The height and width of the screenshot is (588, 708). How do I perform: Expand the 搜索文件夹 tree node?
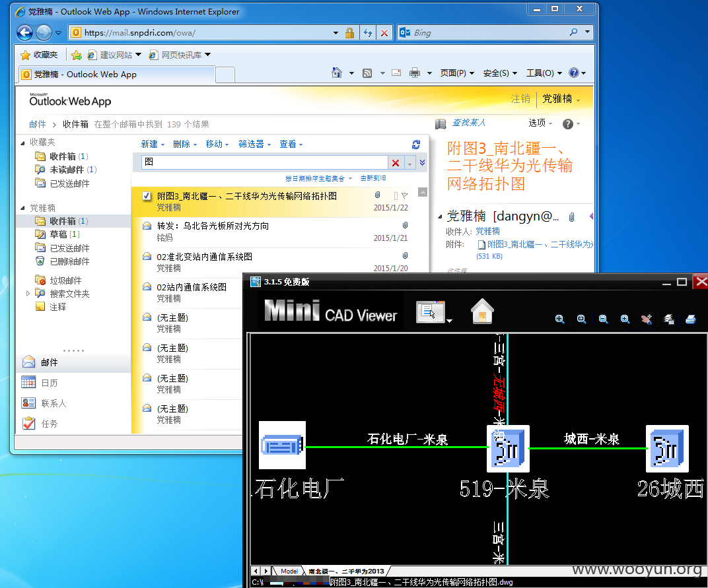[x=28, y=293]
